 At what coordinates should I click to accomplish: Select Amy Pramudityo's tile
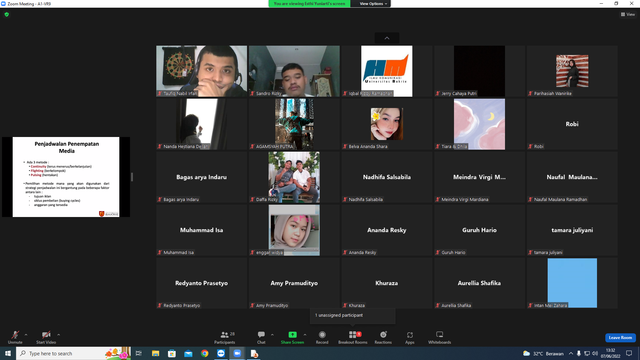(294, 283)
